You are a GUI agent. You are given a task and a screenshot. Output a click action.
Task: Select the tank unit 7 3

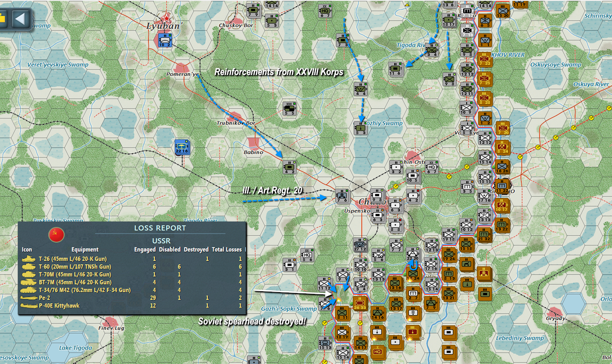coord(342,40)
